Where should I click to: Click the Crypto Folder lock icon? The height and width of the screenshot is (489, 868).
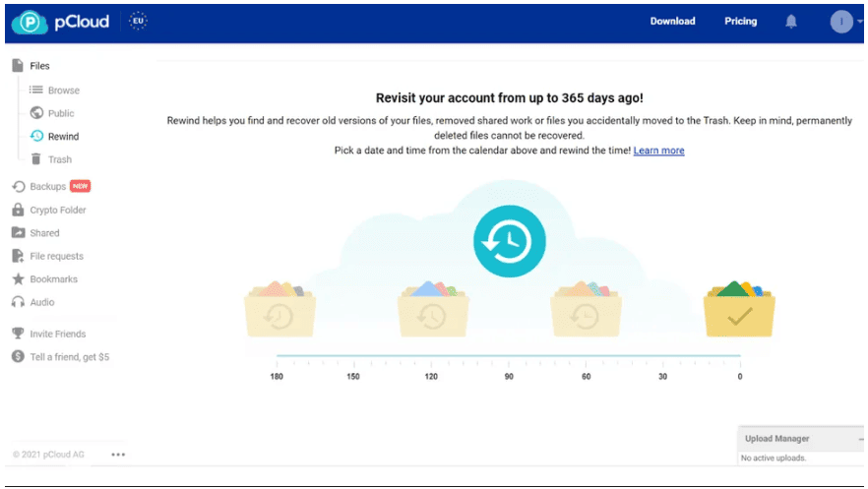(x=18, y=210)
